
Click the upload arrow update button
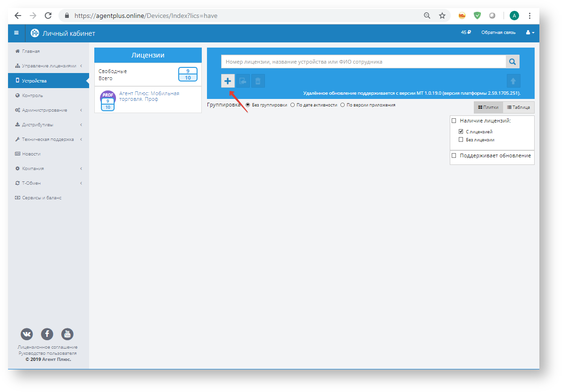513,81
